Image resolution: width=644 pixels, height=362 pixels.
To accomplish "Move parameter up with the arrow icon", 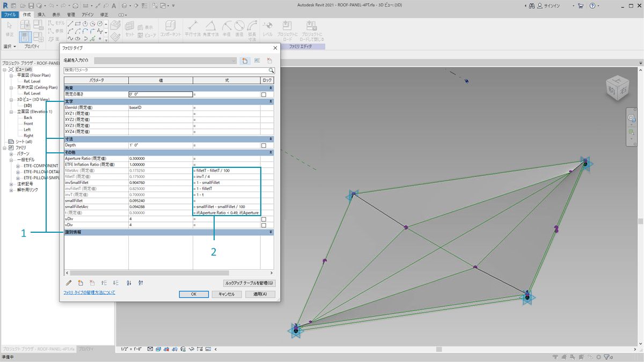I will tap(104, 283).
